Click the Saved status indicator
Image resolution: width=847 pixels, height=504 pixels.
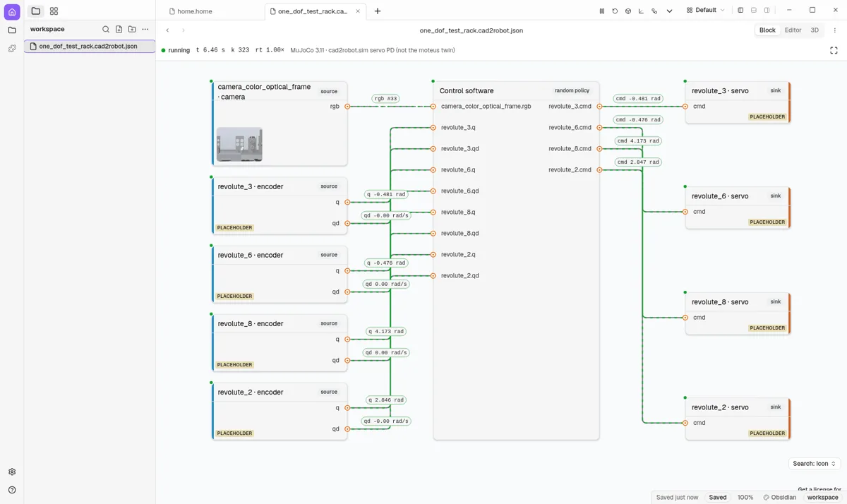pos(718,498)
